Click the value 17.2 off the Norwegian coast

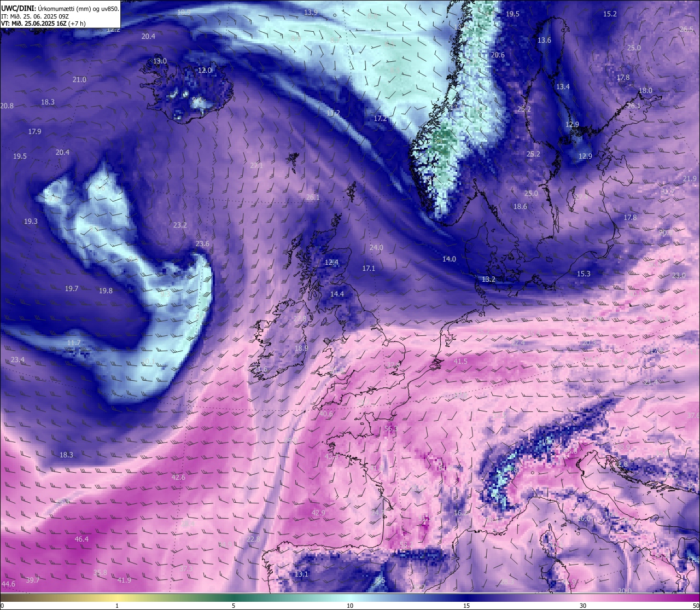tap(380, 119)
